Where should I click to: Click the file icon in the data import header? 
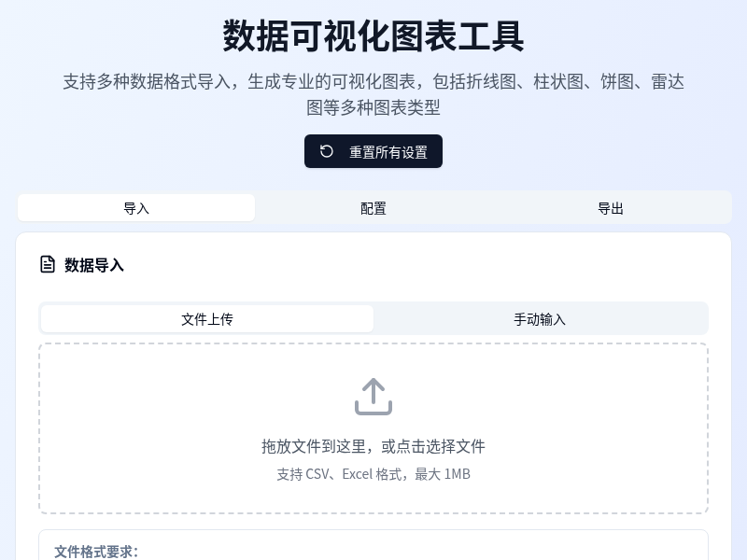coord(48,264)
